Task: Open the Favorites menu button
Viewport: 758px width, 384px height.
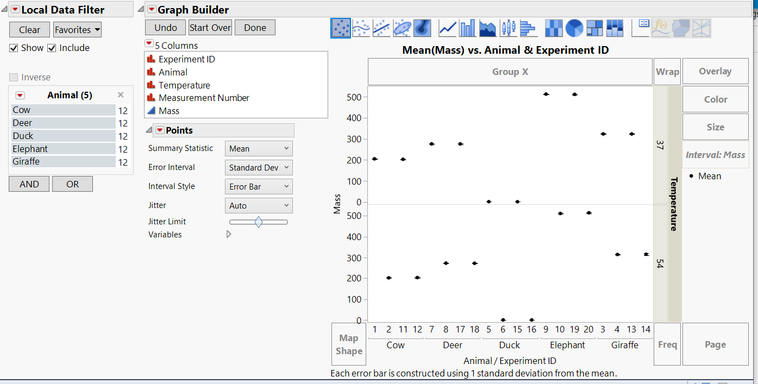Action: (77, 30)
